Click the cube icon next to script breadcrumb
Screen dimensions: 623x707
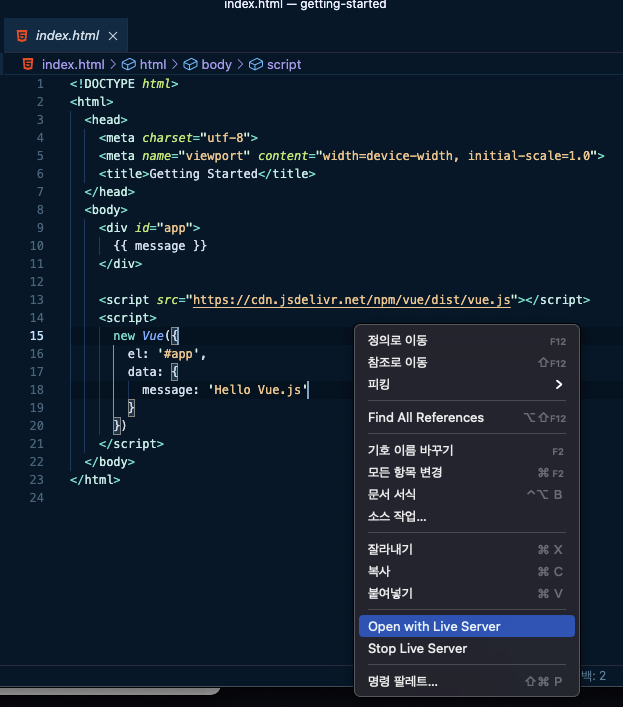pyautogui.click(x=256, y=64)
